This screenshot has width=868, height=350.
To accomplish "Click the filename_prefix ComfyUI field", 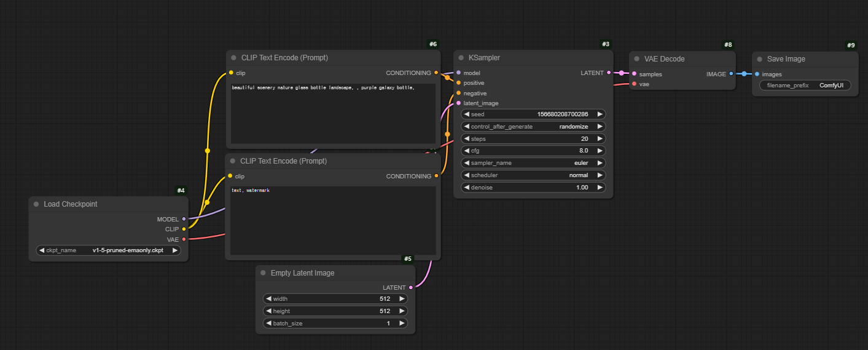I will click(x=805, y=86).
